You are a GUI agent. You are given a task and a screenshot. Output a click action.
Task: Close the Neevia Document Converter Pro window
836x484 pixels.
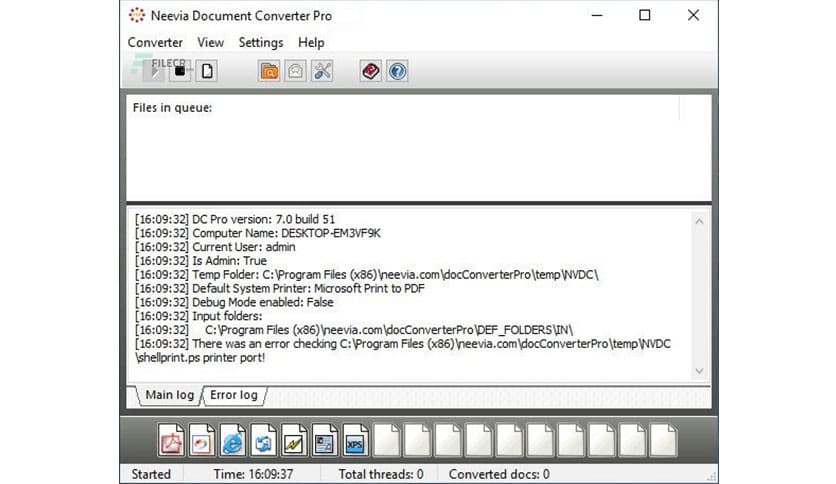point(693,15)
